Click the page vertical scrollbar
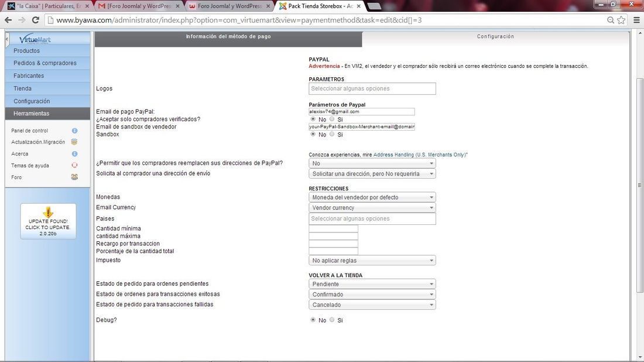The width and height of the screenshot is (644, 362). (639, 185)
